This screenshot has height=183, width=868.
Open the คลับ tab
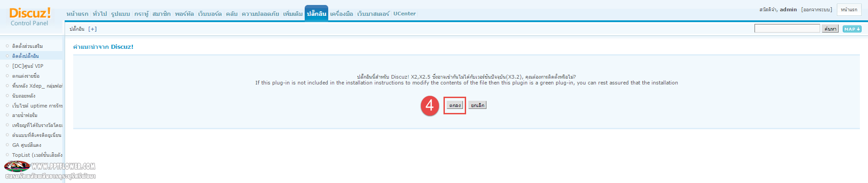(x=232, y=14)
